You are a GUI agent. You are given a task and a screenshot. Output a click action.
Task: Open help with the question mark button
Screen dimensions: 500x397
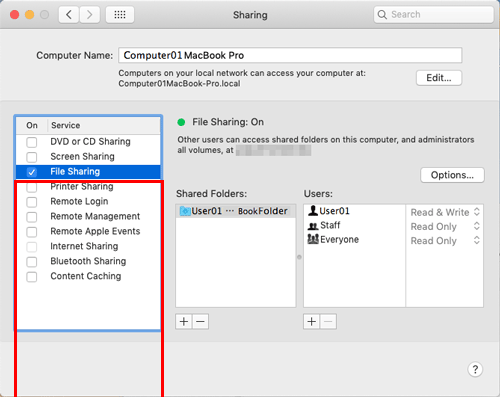[475, 369]
